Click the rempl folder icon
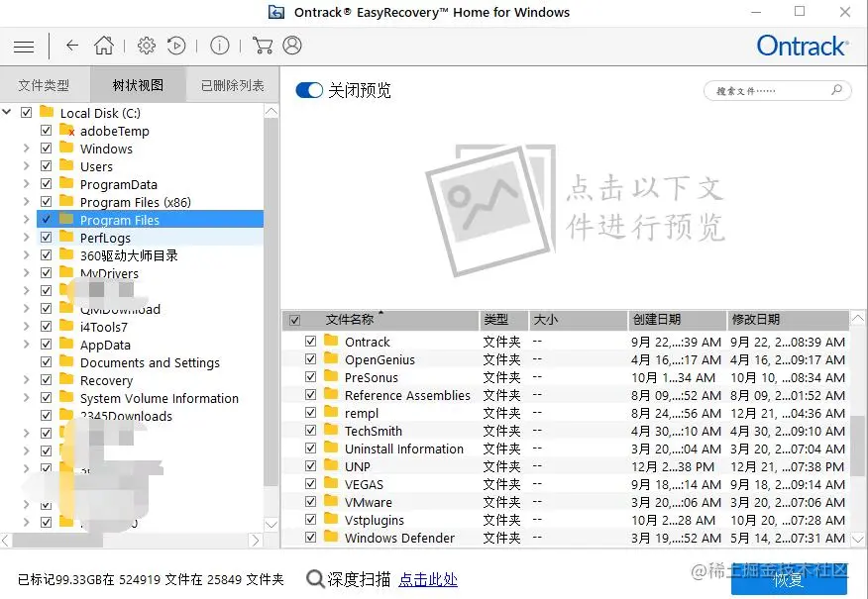The width and height of the screenshot is (868, 599). pos(331,412)
